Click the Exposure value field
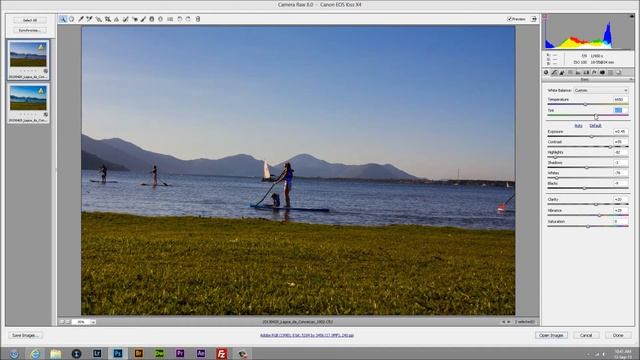The width and height of the screenshot is (640, 360). click(620, 132)
